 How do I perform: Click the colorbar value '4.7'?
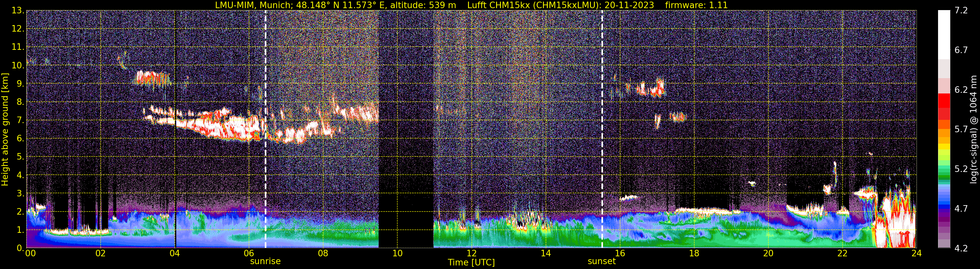[961, 208]
